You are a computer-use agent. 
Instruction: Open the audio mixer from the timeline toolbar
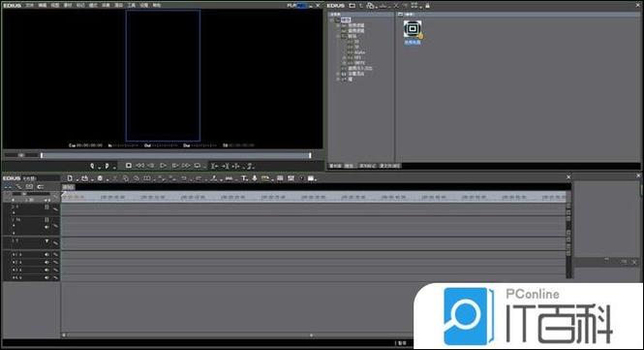click(291, 178)
